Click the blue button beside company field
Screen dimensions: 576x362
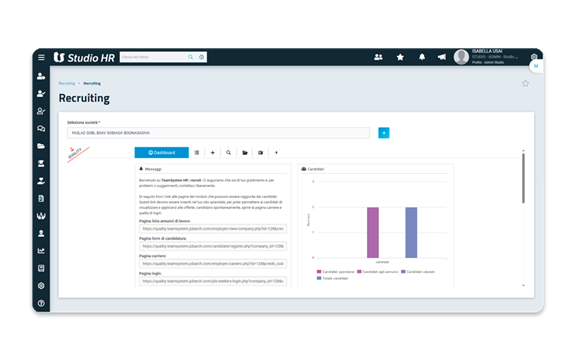tap(384, 133)
